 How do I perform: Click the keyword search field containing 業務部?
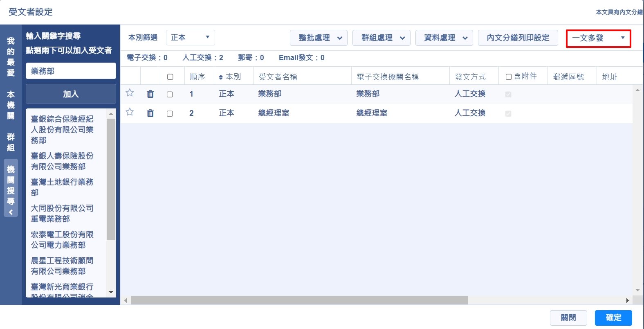click(71, 71)
